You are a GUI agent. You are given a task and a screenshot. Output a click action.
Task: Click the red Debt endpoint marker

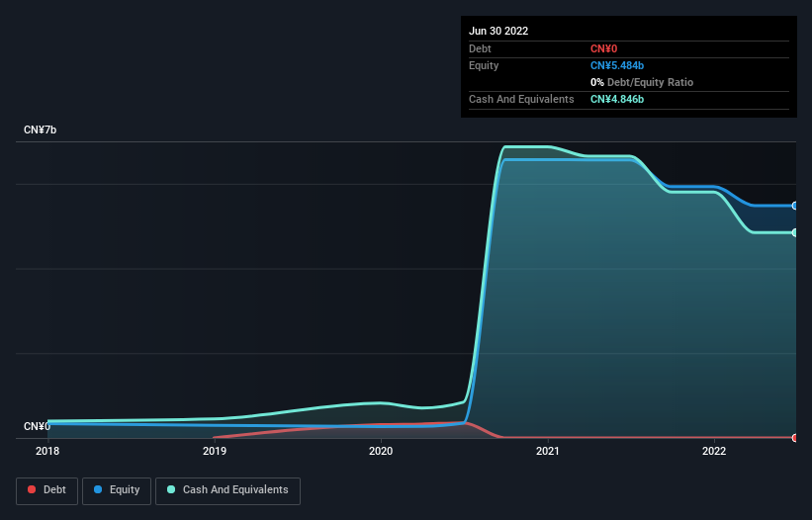[795, 438]
